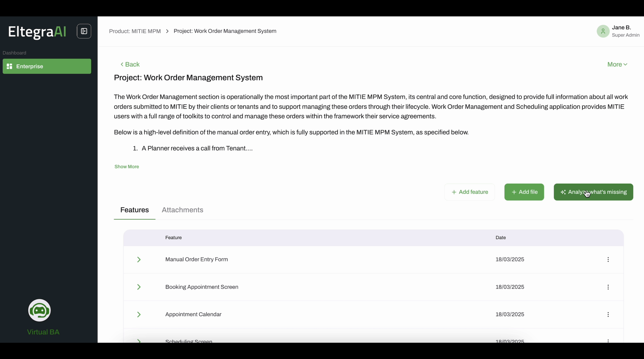Click the breadcrumb separator chevron
Viewport: 644px width, 359px height.
(x=167, y=31)
